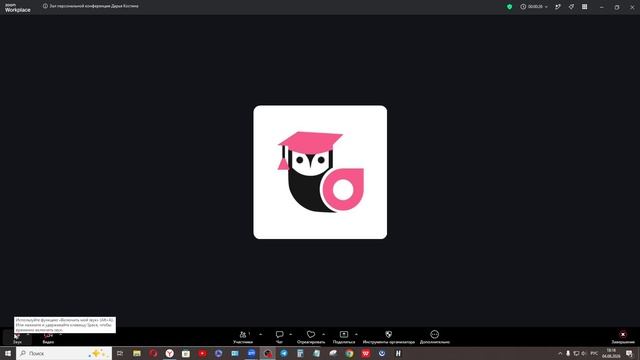
Task: Click the meeting title text in the title bar
Action: coord(94,6)
